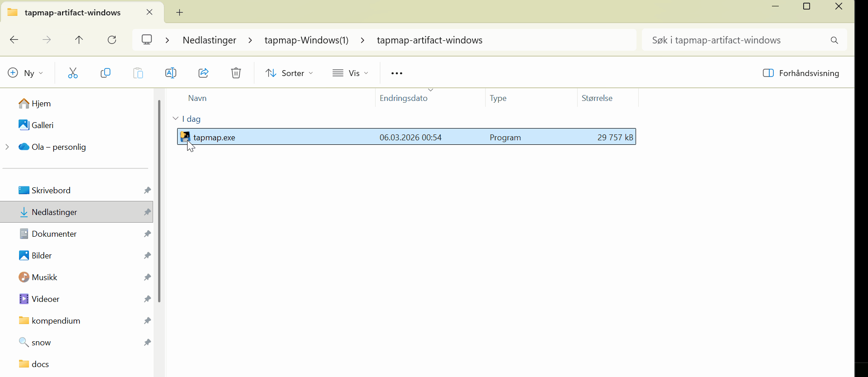The width and height of the screenshot is (868, 377).
Task: Click the search box Søk i tapmap-artifact-windows
Action: pos(744,40)
